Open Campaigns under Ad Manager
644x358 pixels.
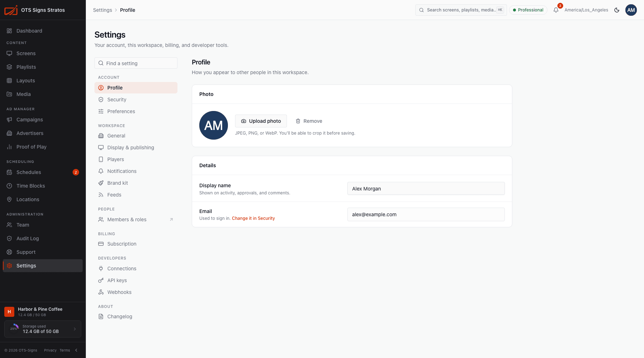(x=43, y=120)
